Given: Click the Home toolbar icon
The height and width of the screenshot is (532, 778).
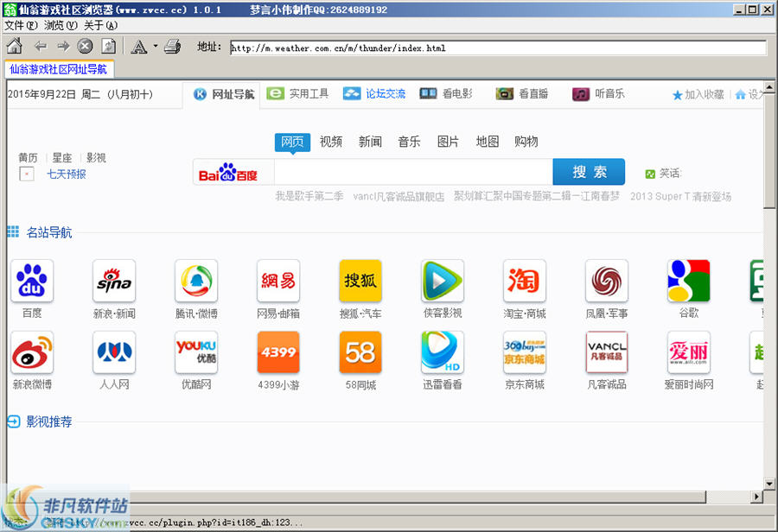Looking at the screenshot, I should click(15, 47).
